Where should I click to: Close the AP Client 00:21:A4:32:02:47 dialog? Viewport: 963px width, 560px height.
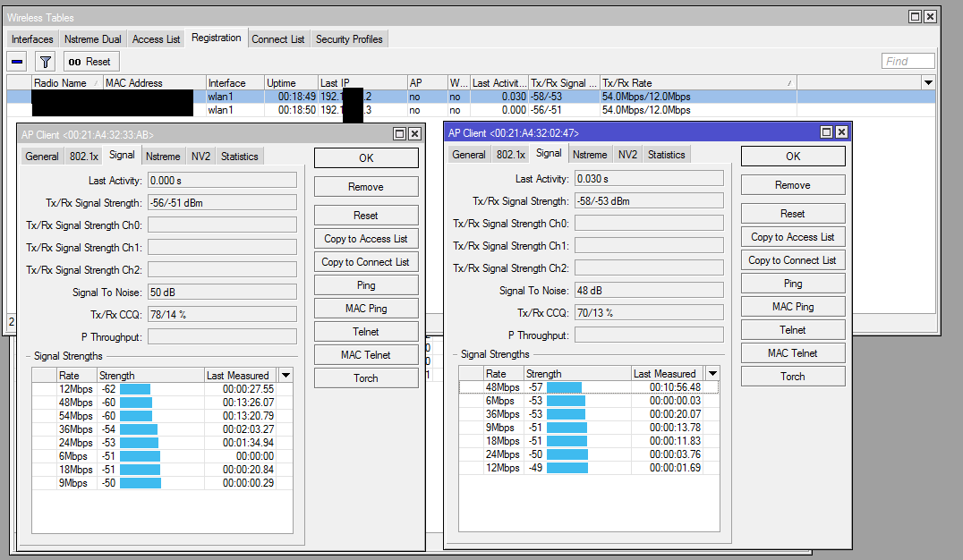pos(841,132)
